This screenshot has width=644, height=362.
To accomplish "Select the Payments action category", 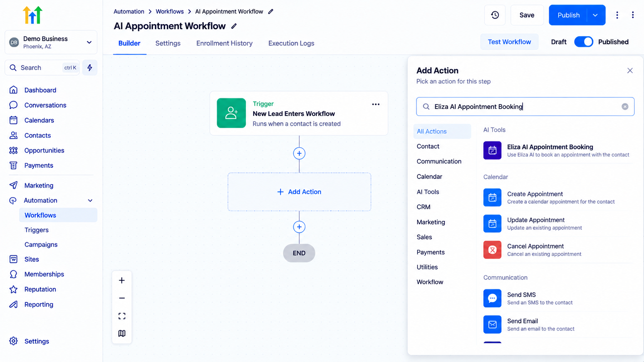I will click(431, 252).
